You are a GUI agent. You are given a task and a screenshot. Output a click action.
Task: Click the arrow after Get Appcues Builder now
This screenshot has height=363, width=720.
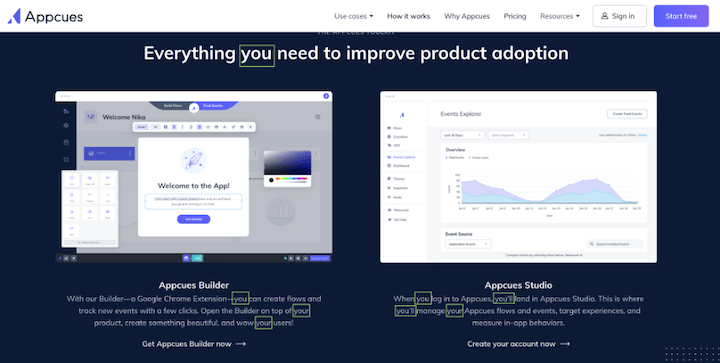pyautogui.click(x=241, y=344)
